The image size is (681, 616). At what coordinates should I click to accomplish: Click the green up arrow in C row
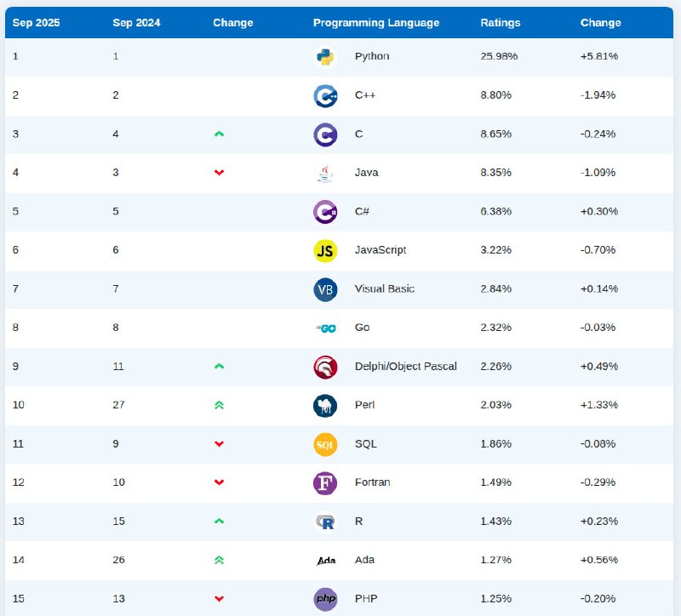(219, 134)
